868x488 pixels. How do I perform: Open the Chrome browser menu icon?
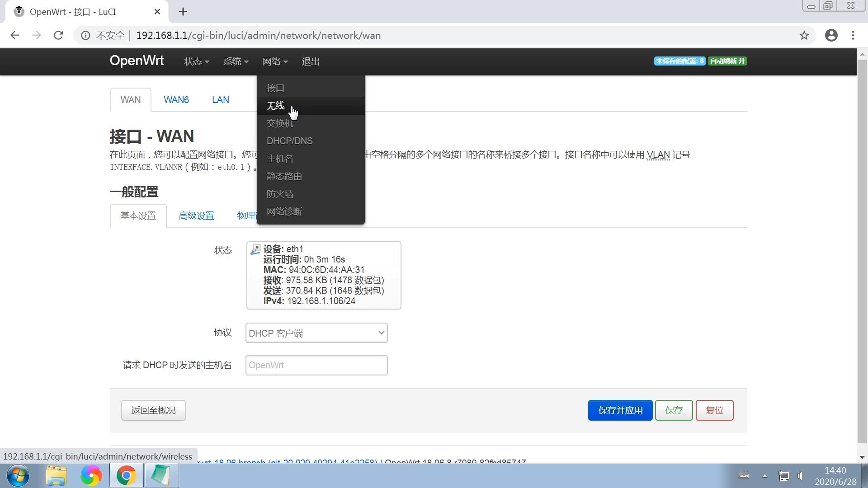pyautogui.click(x=854, y=35)
